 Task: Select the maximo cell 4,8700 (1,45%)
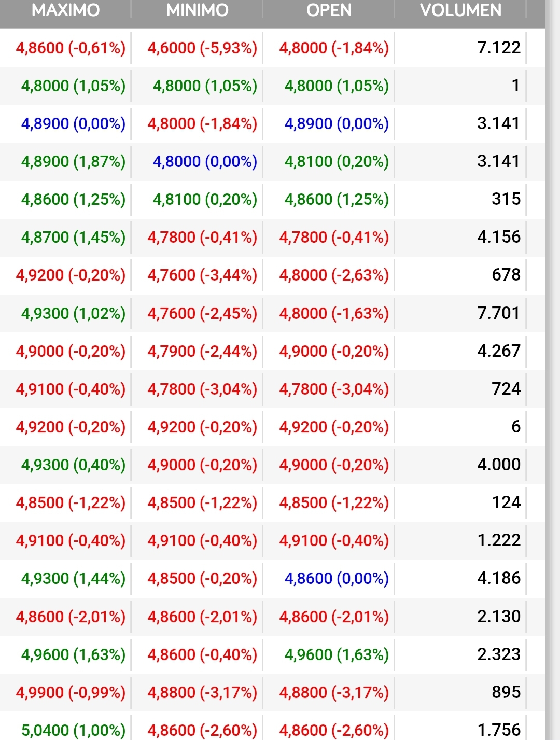[x=73, y=237]
